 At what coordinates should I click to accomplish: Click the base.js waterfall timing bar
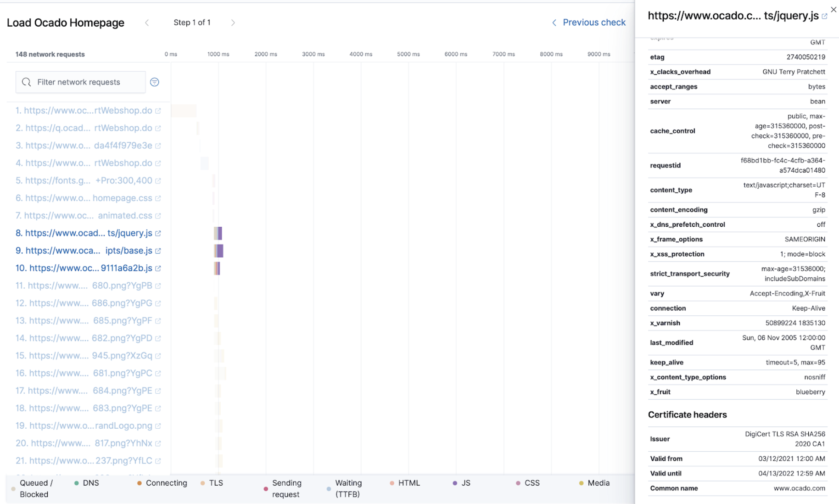(219, 251)
